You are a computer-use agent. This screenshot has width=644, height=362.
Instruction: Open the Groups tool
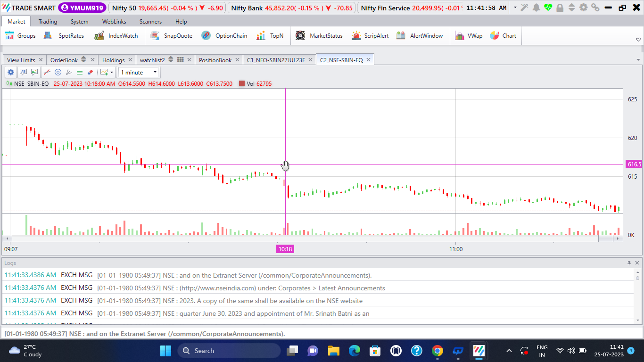click(x=20, y=36)
